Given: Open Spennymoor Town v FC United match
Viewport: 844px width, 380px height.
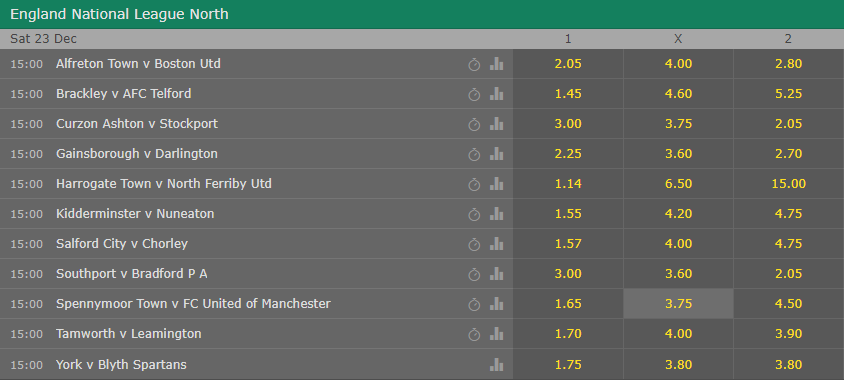Looking at the screenshot, I should click(193, 304).
